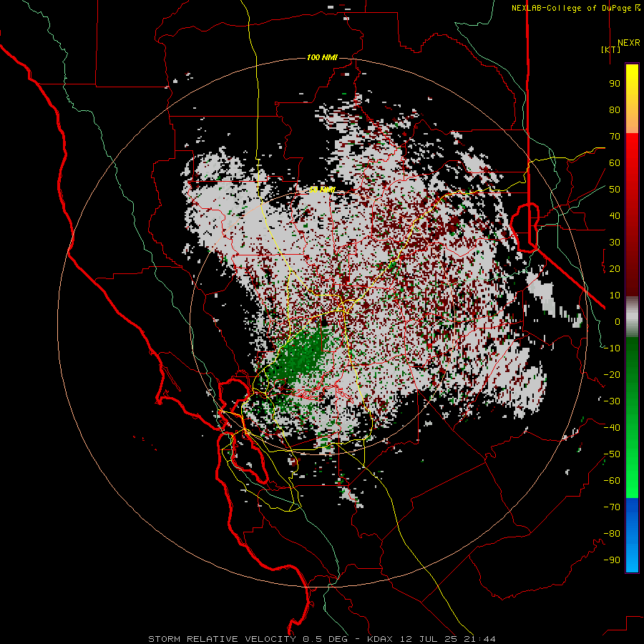This screenshot has height=644, width=644.
Task: Click the -40 value on the velocity scale
Action: [612, 428]
